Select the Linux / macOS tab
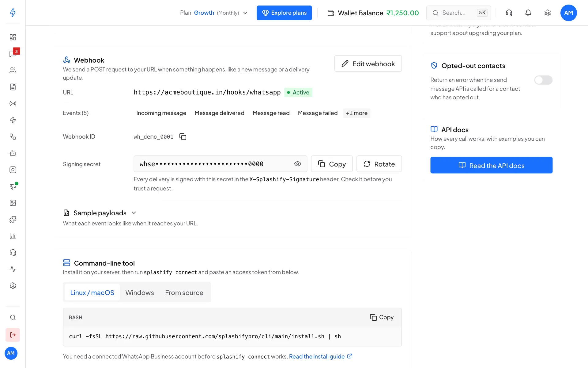This screenshot has height=368, width=588. (x=92, y=293)
